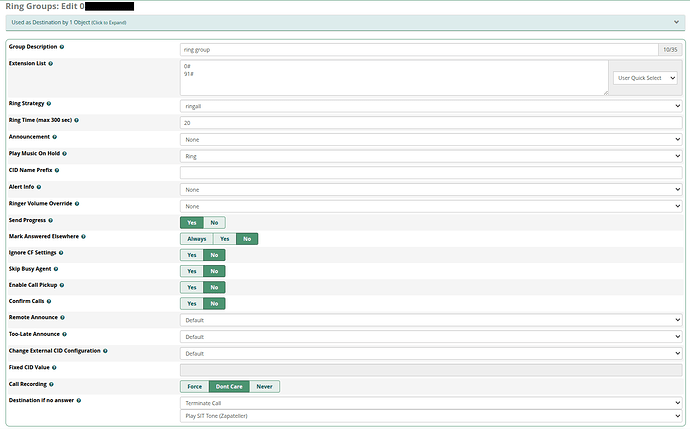This screenshot has width=690, height=430.
Task: Open help icon beside Fixed CID Value
Action: point(54,368)
